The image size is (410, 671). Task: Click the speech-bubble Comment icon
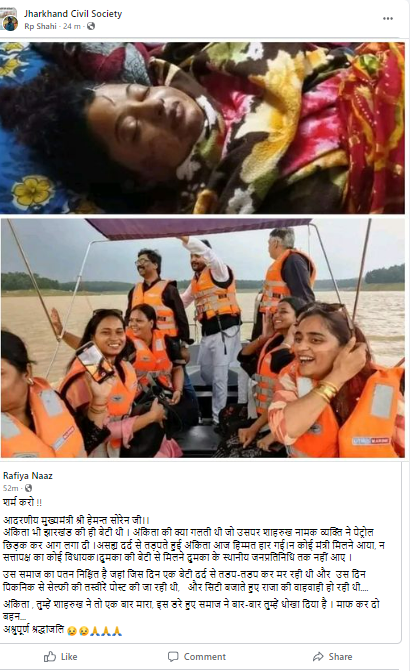(173, 656)
